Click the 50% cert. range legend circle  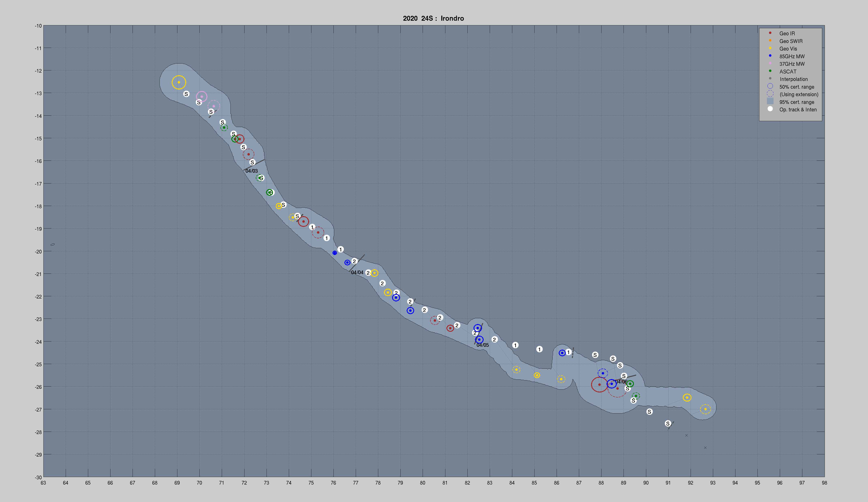770,86
